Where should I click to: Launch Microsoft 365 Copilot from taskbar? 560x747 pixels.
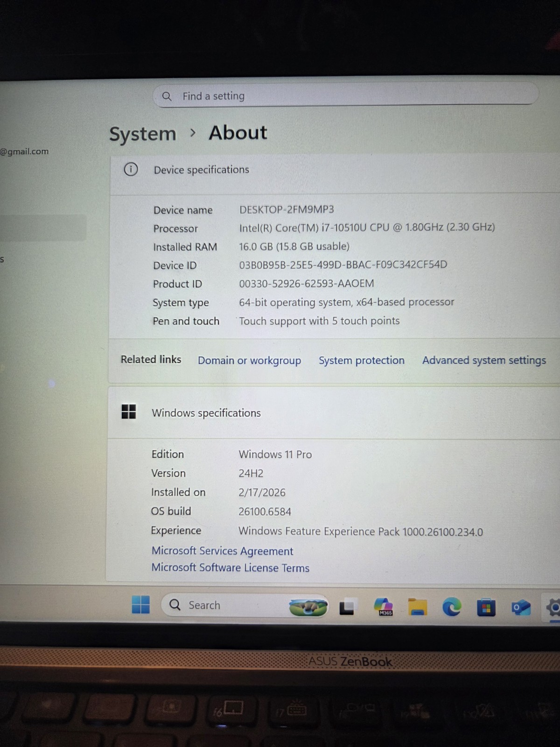pos(384,606)
